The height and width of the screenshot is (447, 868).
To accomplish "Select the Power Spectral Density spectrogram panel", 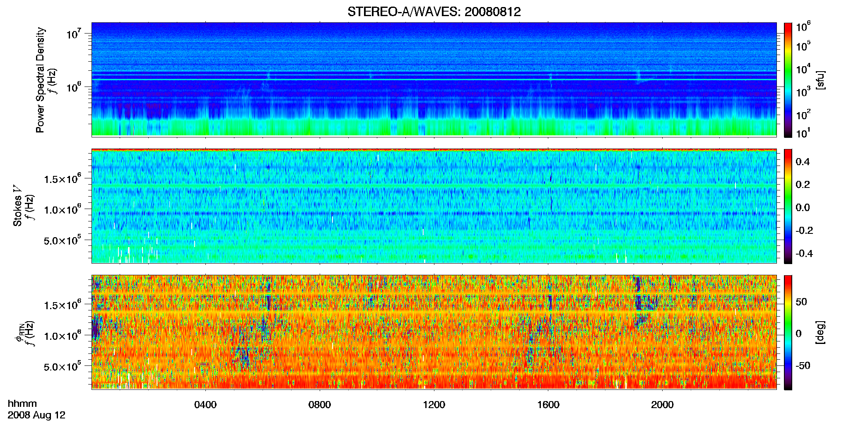I will pyautogui.click(x=434, y=79).
